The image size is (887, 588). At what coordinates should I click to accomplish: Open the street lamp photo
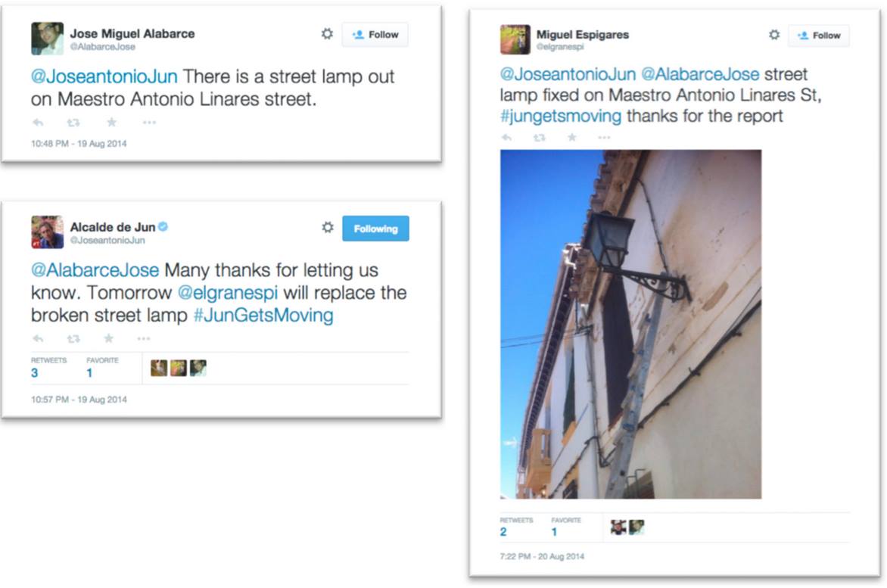[x=630, y=324]
